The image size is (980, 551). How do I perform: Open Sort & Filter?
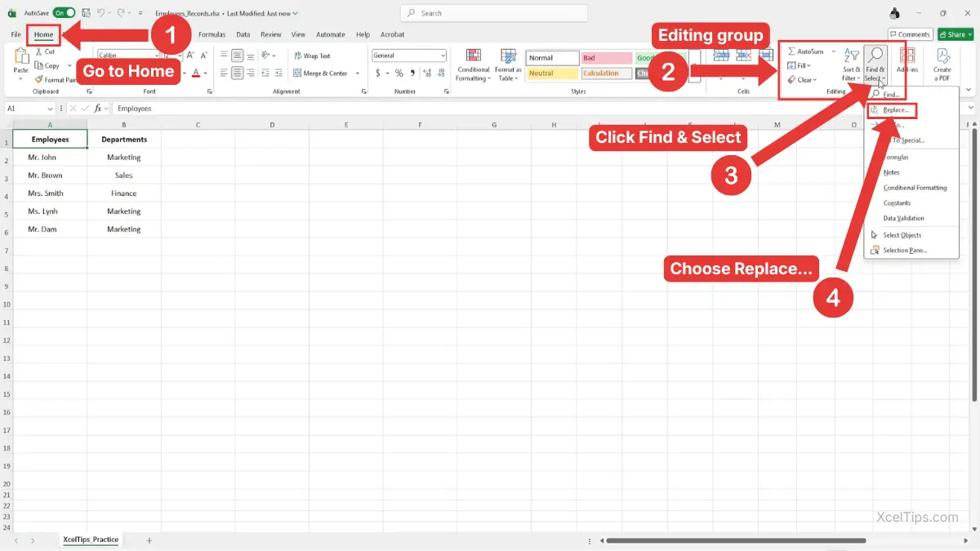click(852, 64)
